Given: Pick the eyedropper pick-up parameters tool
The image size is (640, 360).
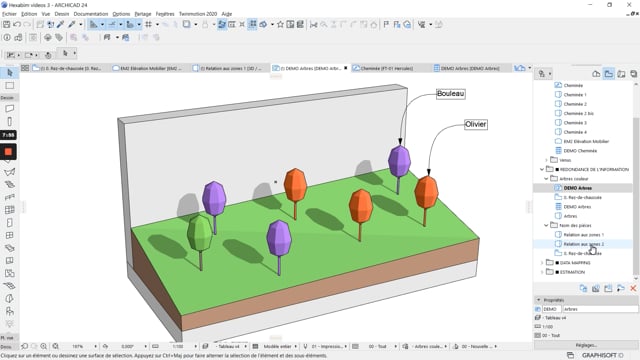Looking at the screenshot, I should click(x=60, y=24).
